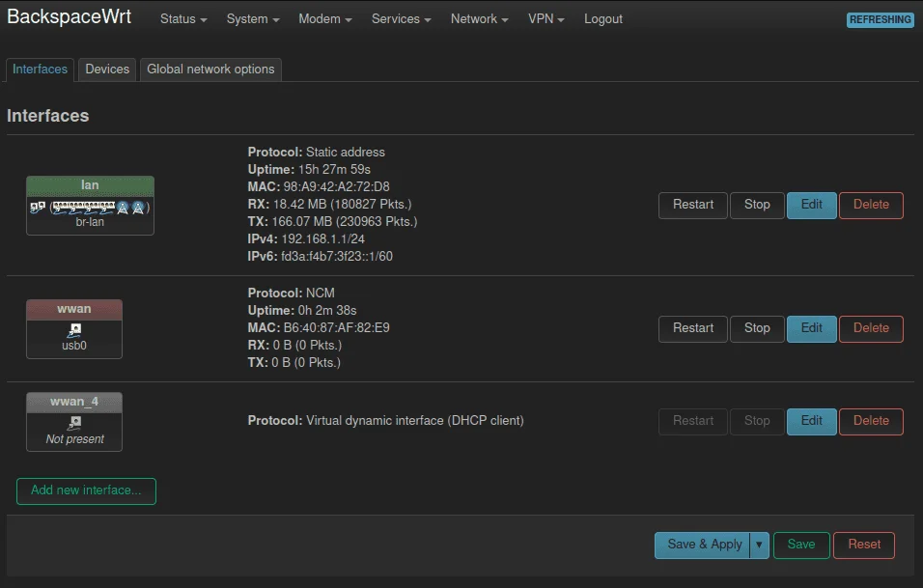Click the lan uptime 15h 27m 59s
Image resolution: width=923 pixels, height=588 pixels.
(309, 170)
